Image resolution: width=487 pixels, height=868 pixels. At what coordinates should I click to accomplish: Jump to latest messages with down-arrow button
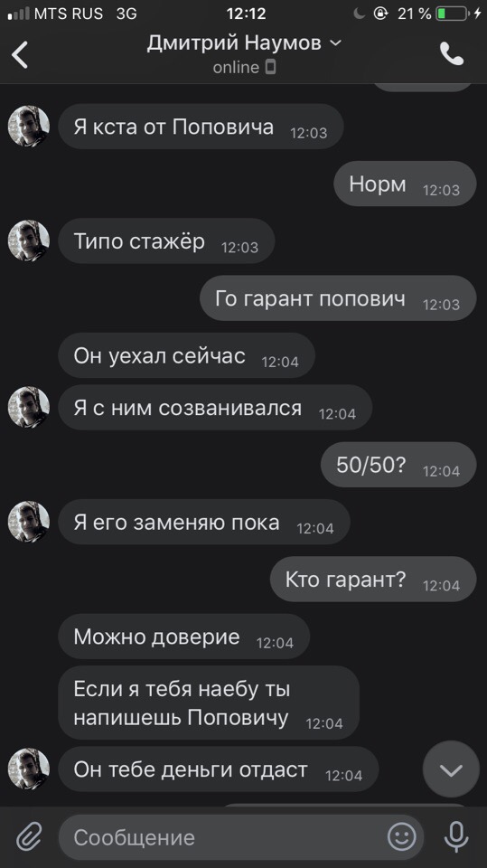(451, 769)
